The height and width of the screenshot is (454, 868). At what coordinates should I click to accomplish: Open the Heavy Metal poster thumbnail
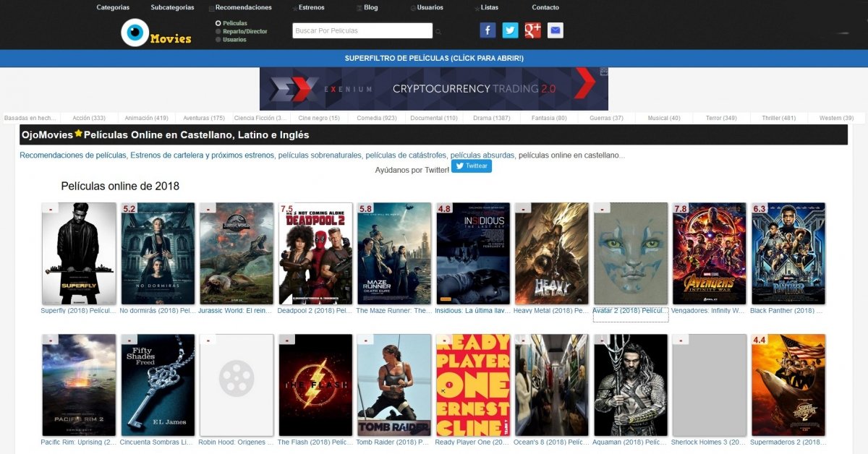tap(552, 254)
